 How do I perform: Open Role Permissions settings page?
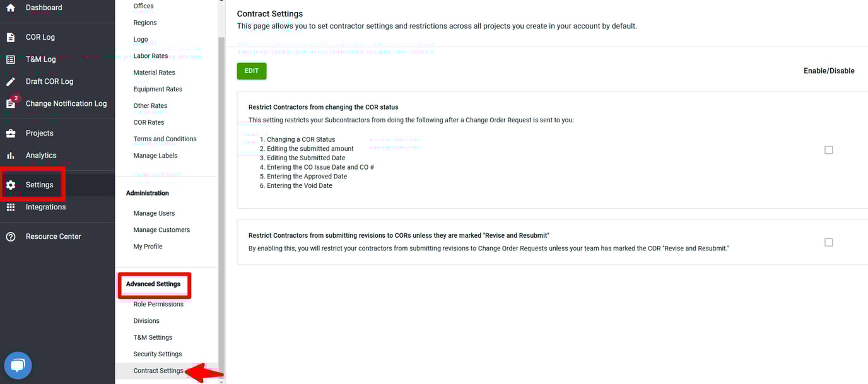[158, 305]
